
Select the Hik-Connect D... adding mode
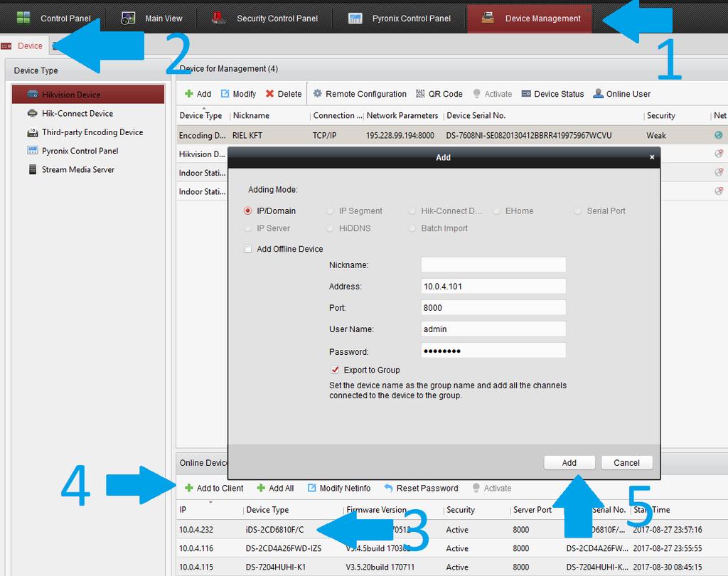(446, 211)
